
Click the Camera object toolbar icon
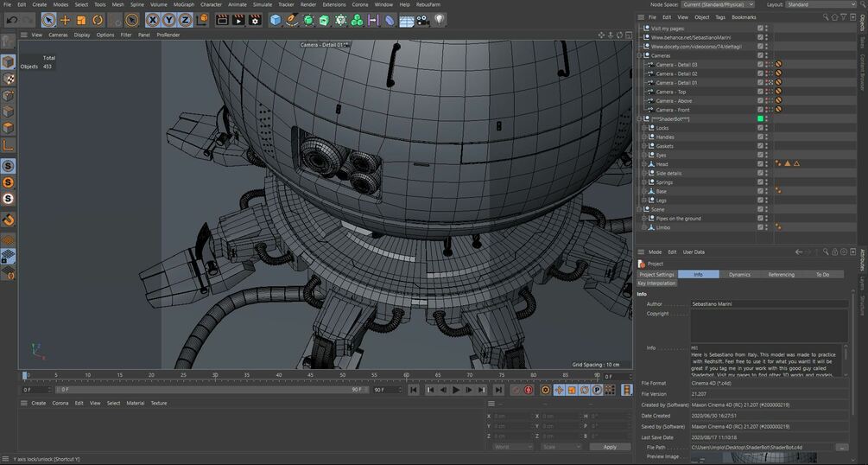[422, 19]
